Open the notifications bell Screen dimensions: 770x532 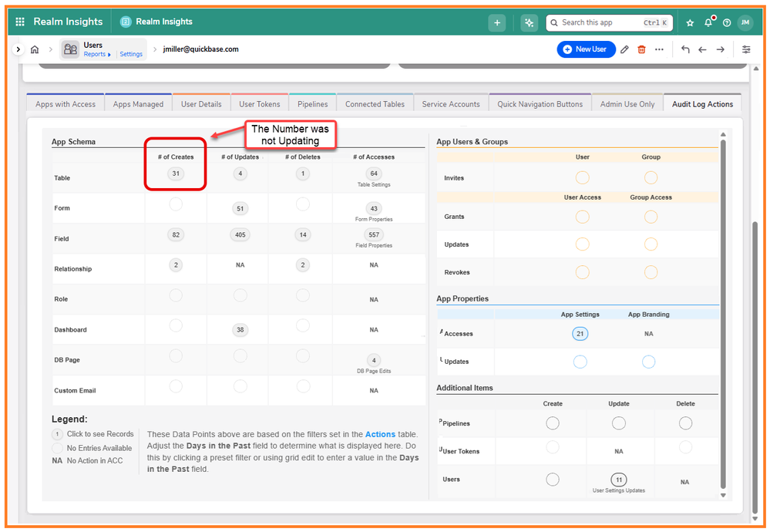pos(708,22)
